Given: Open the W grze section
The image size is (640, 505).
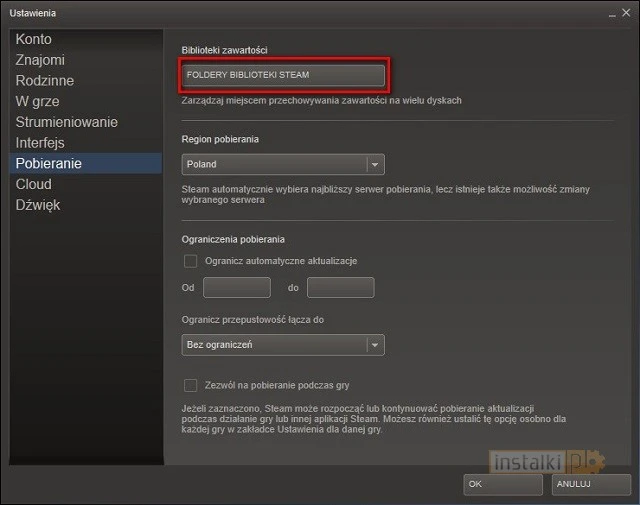Looking at the screenshot, I should click(x=86, y=101).
